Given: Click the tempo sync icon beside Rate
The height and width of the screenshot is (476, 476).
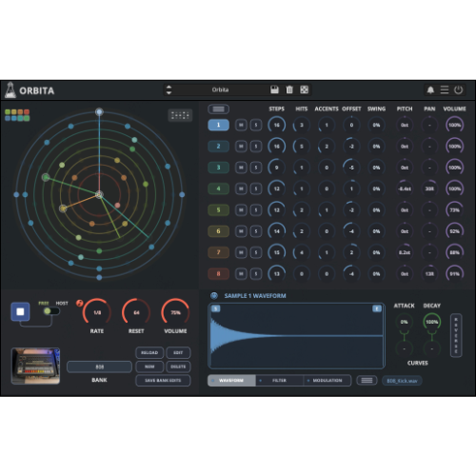Looking at the screenshot, I should pyautogui.click(x=79, y=303).
